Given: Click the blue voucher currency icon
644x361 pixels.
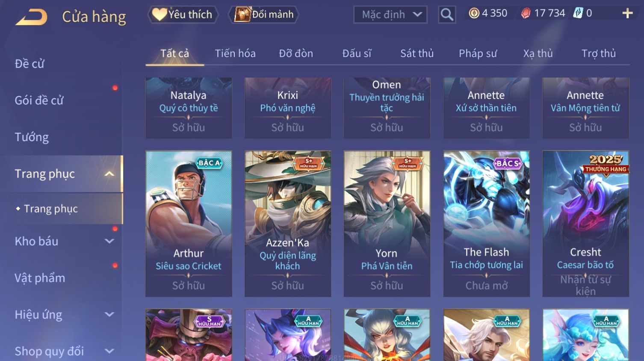Looking at the screenshot, I should click(x=578, y=13).
